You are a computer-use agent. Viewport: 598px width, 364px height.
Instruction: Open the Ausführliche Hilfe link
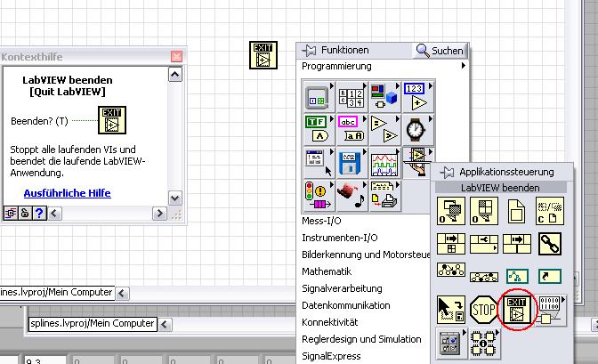click(67, 193)
